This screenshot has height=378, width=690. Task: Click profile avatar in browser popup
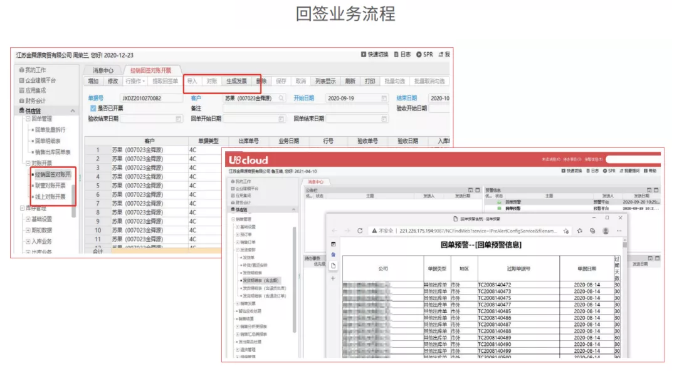pyautogui.click(x=606, y=231)
